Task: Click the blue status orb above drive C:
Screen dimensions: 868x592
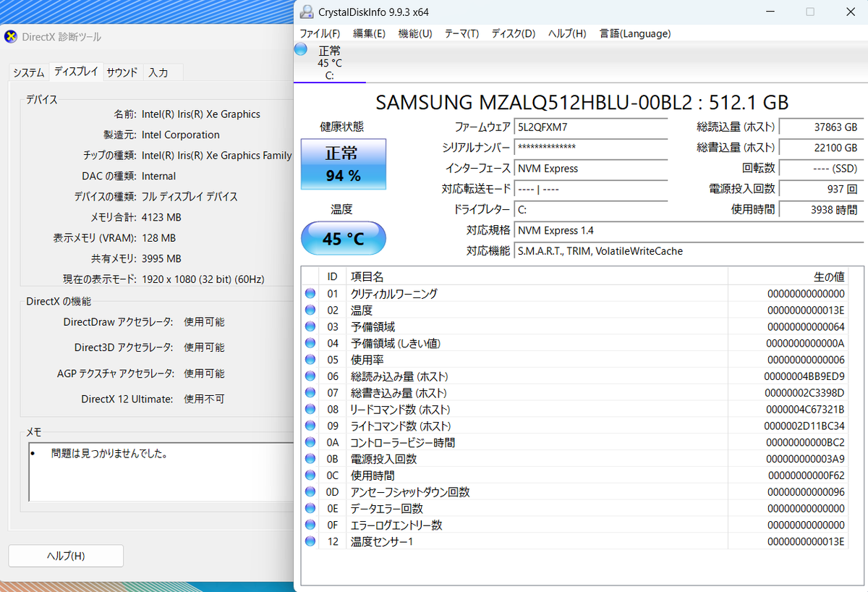Action: click(x=301, y=49)
